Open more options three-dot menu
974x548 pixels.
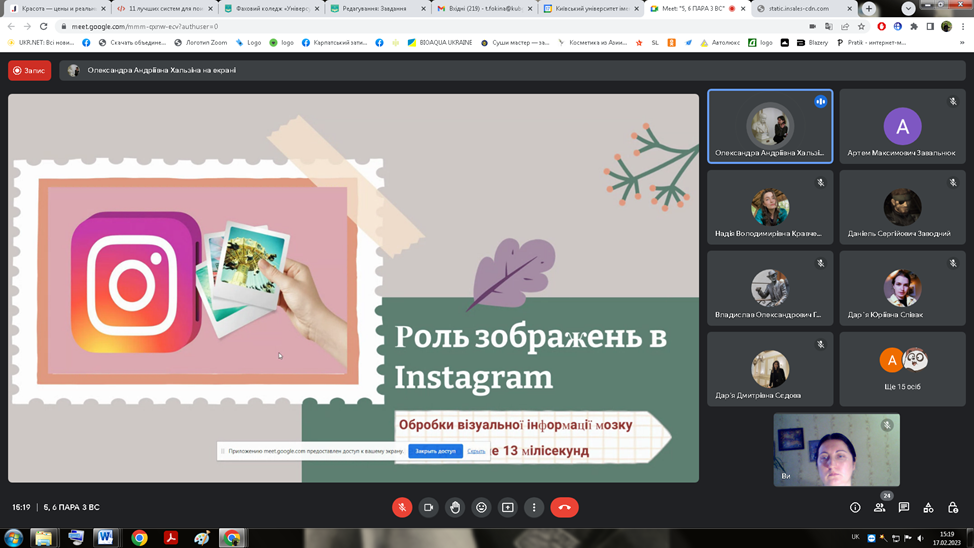(x=534, y=508)
